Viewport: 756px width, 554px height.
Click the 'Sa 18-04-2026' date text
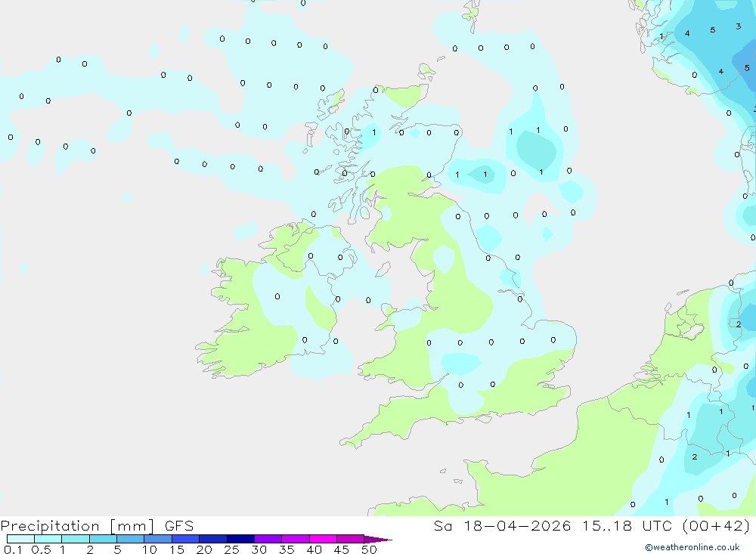coord(502,526)
